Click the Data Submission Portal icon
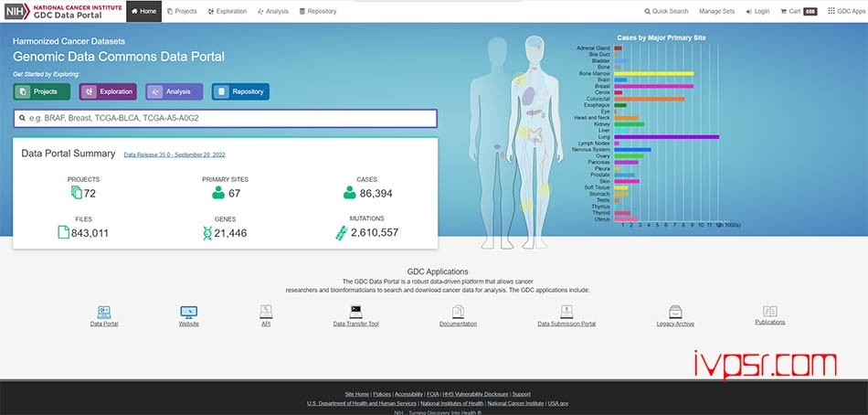868x415 pixels. click(566, 312)
